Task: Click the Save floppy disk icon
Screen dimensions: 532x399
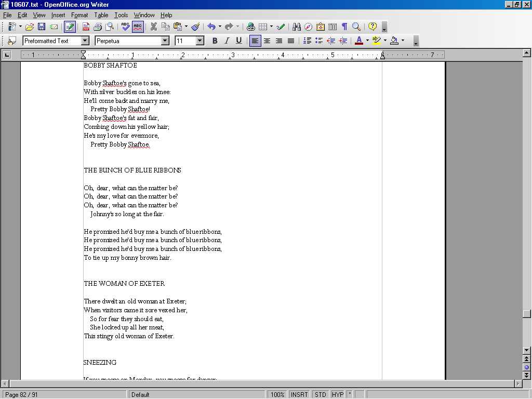Action: (42, 26)
